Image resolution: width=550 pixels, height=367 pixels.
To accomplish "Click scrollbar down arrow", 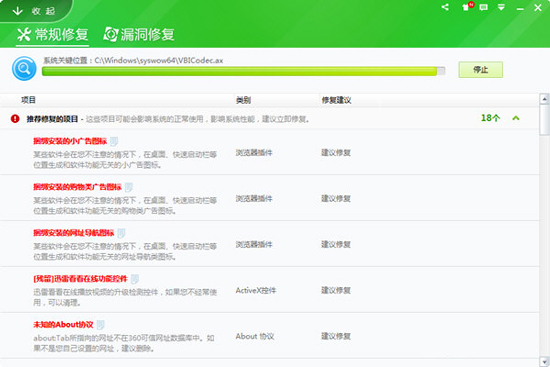I will (544, 361).
